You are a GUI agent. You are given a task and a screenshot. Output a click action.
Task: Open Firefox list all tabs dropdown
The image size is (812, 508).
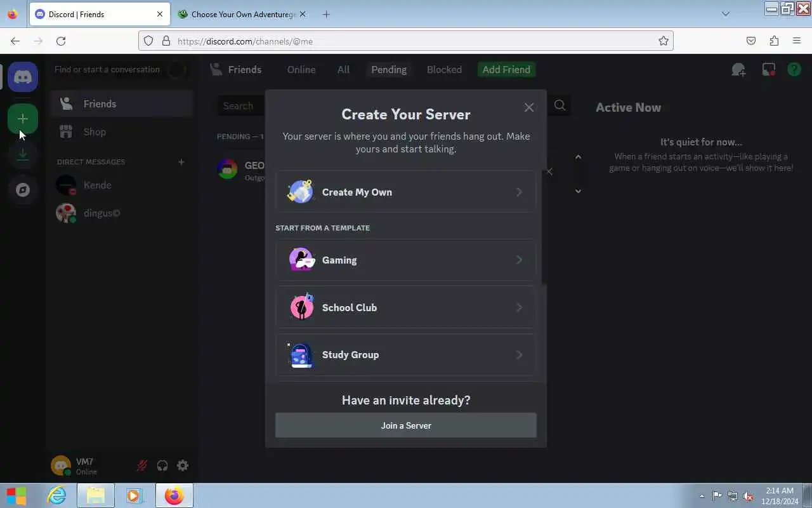pos(726,14)
